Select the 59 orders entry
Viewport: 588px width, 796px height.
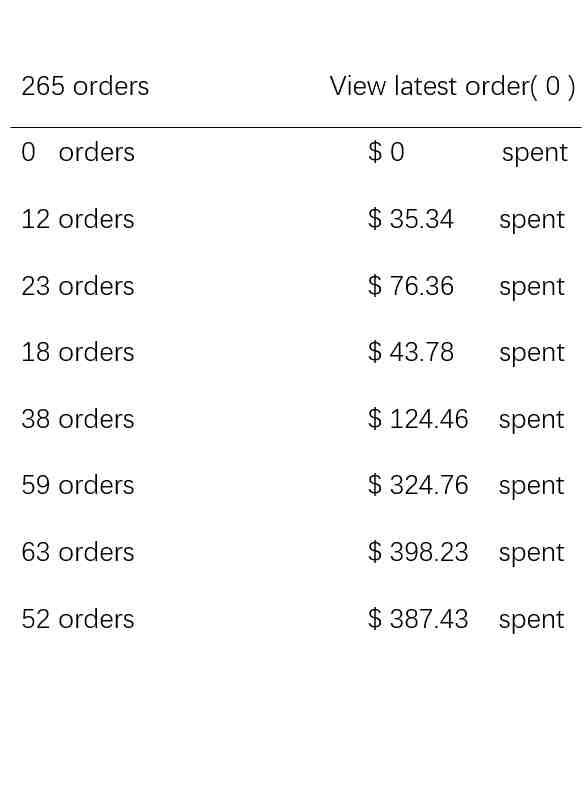[78, 485]
